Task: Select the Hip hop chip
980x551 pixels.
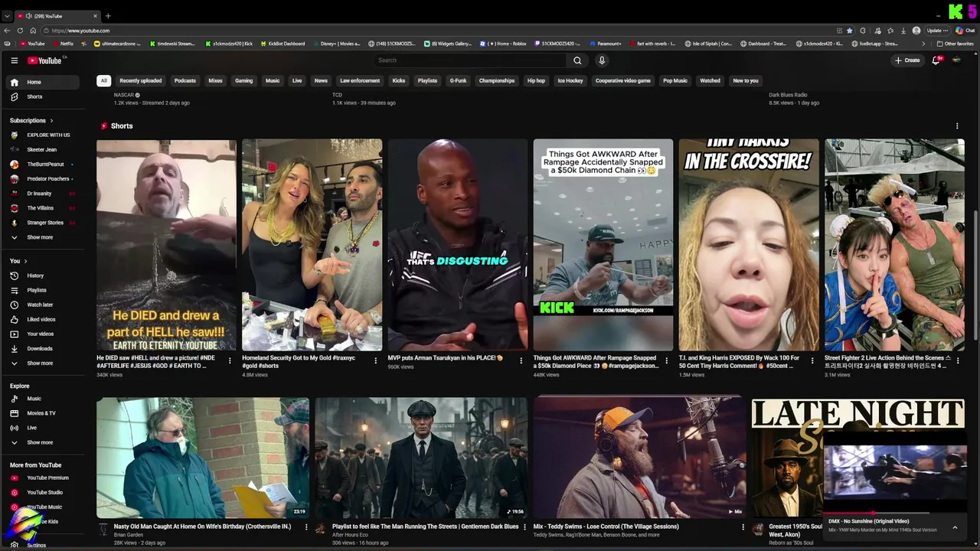Action: click(x=536, y=80)
